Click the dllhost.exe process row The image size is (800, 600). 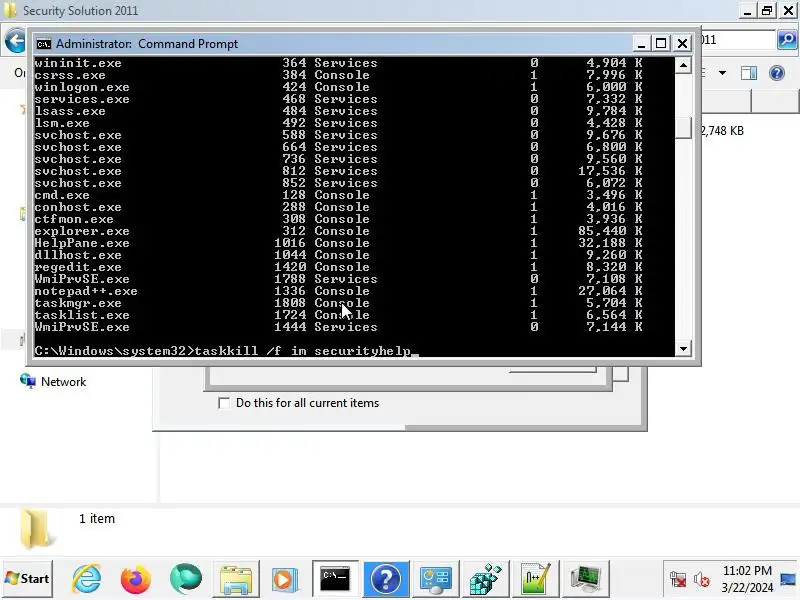338,255
